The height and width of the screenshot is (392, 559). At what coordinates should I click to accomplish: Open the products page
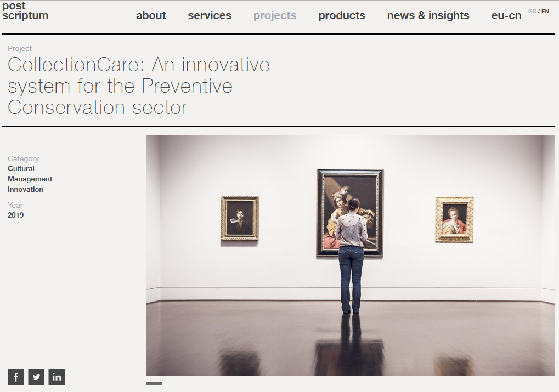(342, 15)
